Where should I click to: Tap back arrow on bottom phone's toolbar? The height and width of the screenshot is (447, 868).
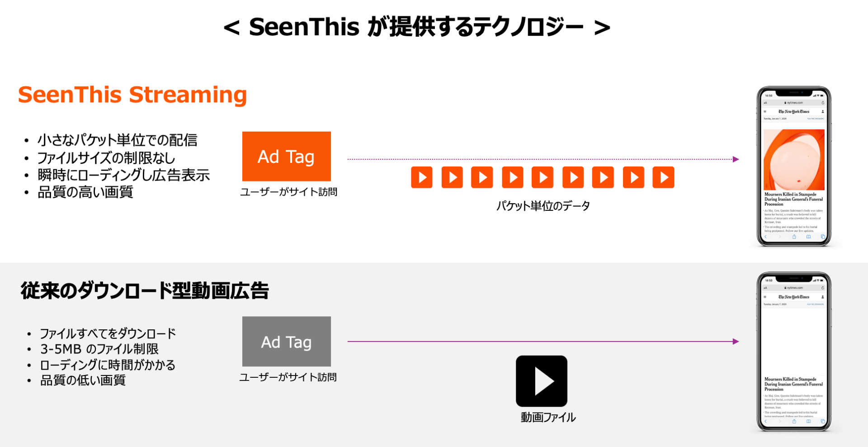765,421
